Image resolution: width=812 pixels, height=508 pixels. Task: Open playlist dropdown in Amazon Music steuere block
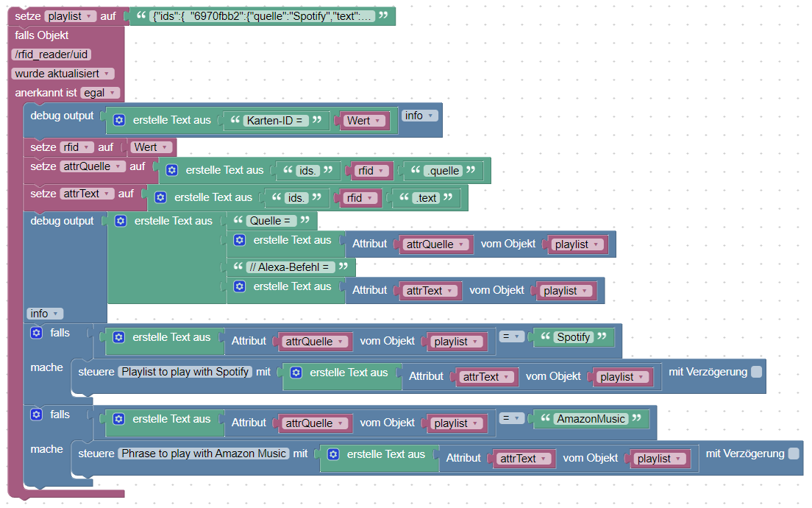click(660, 459)
